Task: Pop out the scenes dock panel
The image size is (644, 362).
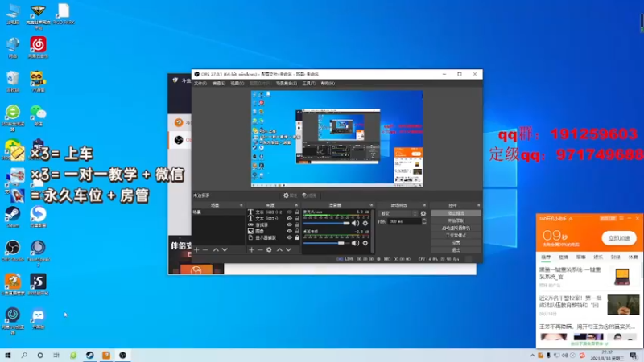Action: coord(241,205)
